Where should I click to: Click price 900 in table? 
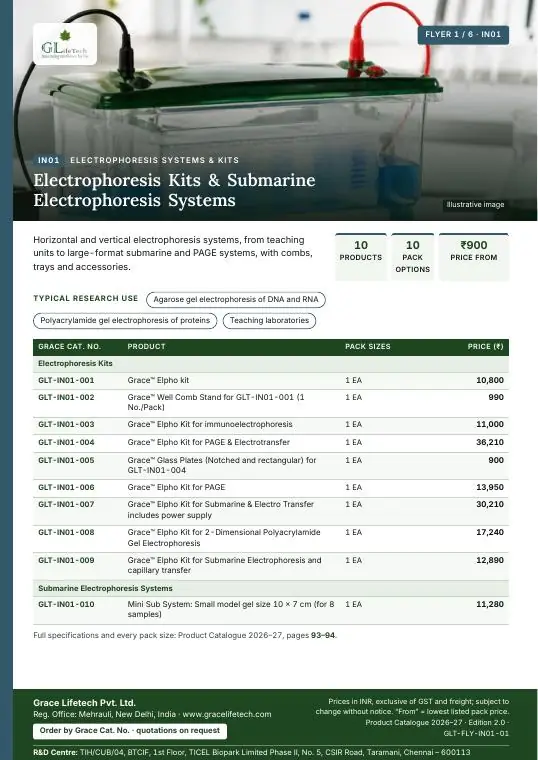[496, 460]
